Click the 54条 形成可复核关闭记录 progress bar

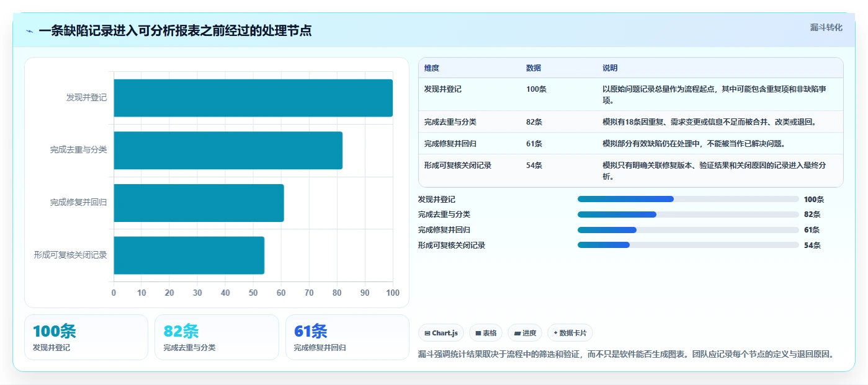(x=688, y=245)
